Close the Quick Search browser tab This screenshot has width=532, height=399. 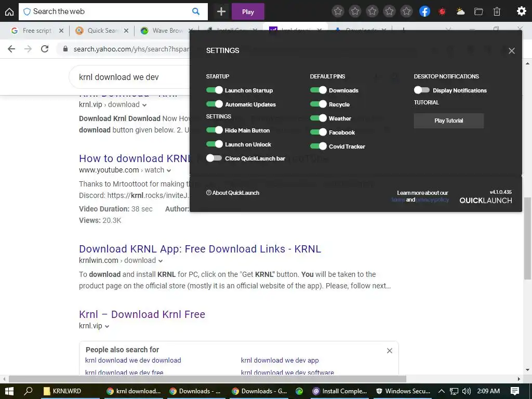(126, 31)
